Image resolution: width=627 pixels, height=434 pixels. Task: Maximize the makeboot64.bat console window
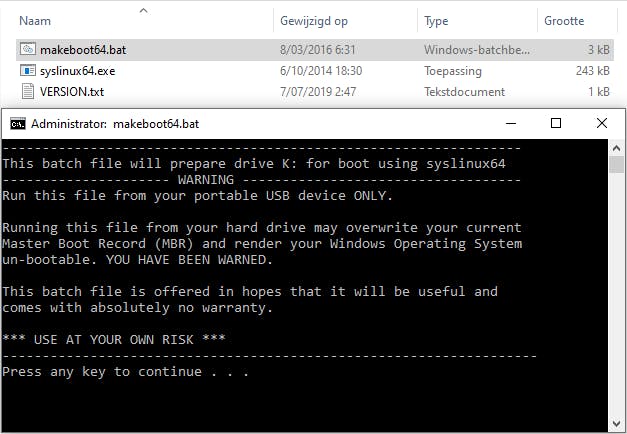tap(556, 124)
